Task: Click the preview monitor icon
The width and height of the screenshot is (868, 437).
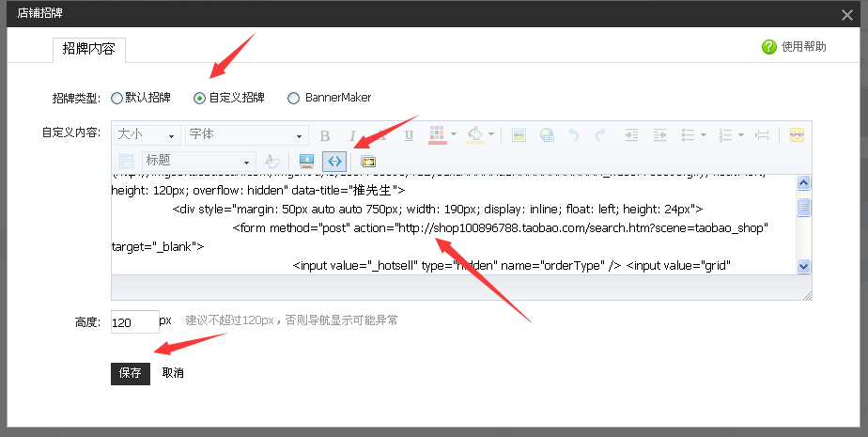Action: tap(306, 161)
